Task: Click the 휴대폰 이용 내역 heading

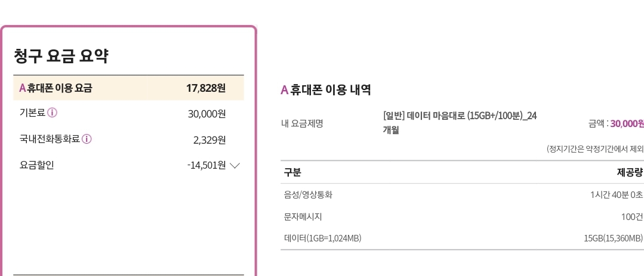Action: (x=326, y=89)
